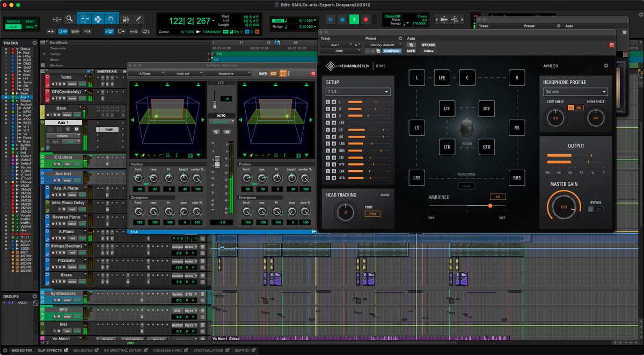The width and height of the screenshot is (644, 355).
Task: Click the Insertion Follows Playback icon
Action: [x=87, y=31]
